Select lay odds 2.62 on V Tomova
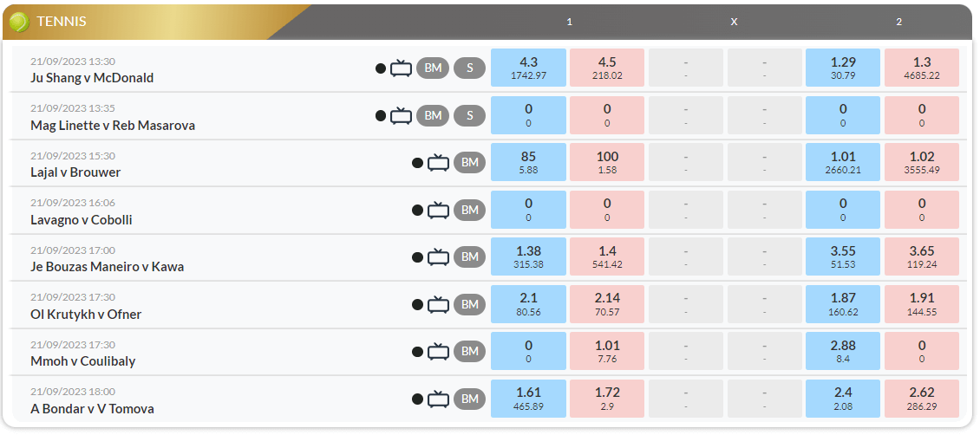 tap(922, 399)
